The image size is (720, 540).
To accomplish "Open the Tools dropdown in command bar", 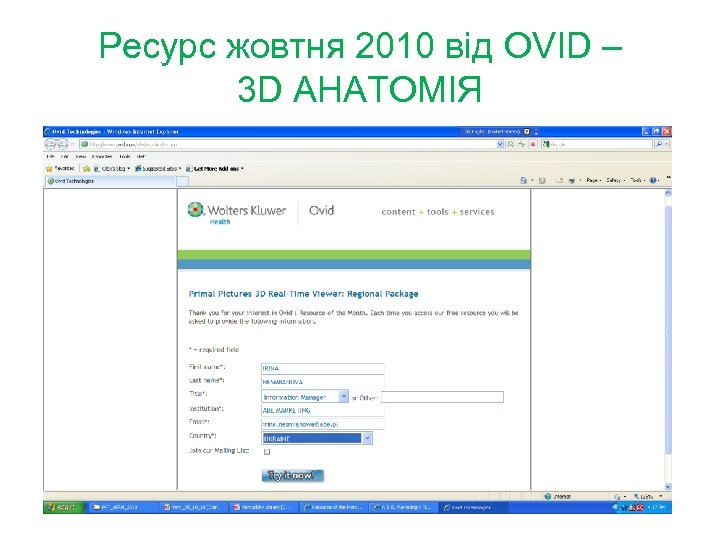I will (x=638, y=180).
